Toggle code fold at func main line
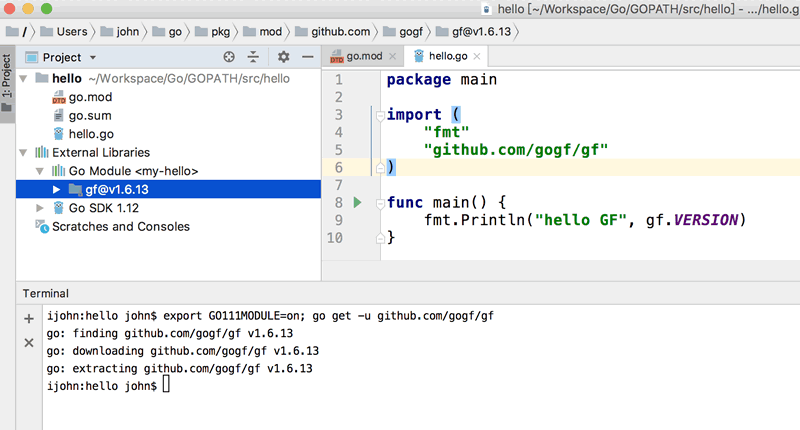Screen dimensions: 800x430 pyautogui.click(x=379, y=202)
